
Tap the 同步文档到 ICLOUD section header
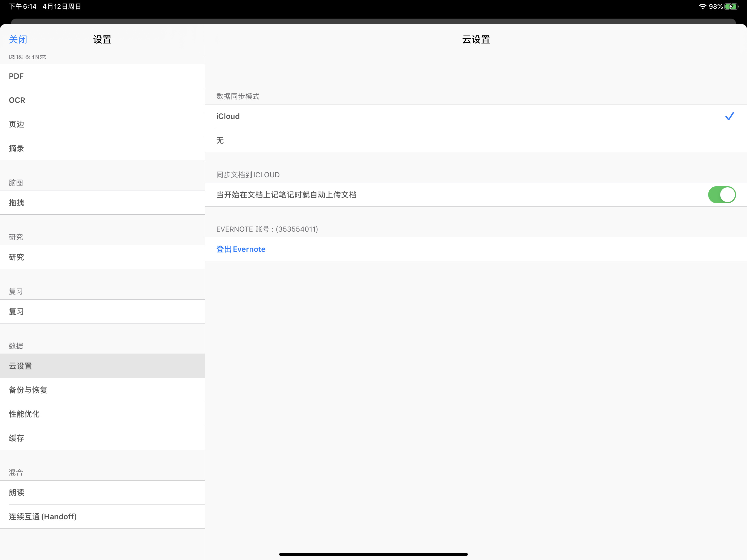tap(248, 175)
